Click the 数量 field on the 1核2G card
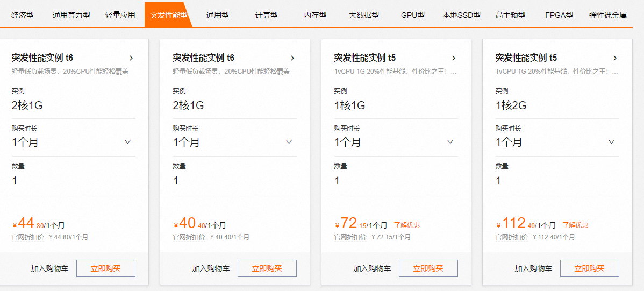 [556, 181]
